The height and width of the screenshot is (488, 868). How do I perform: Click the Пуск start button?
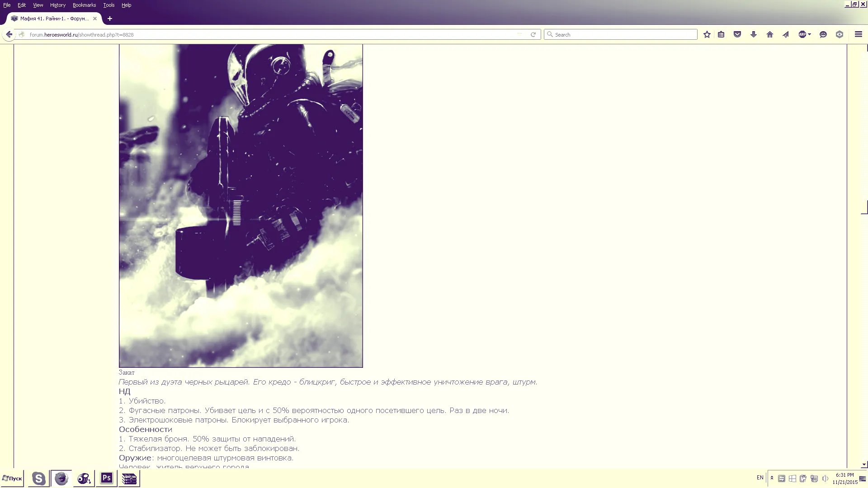click(x=12, y=479)
